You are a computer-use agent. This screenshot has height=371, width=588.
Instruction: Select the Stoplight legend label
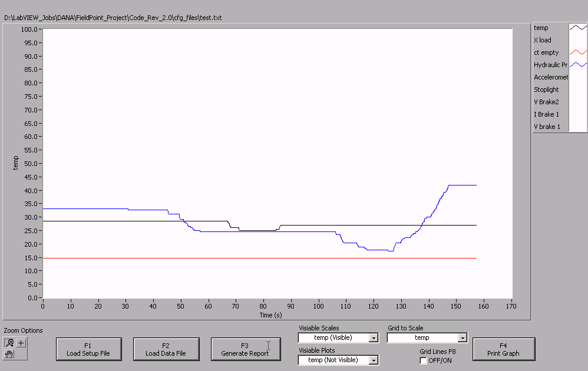click(x=546, y=90)
